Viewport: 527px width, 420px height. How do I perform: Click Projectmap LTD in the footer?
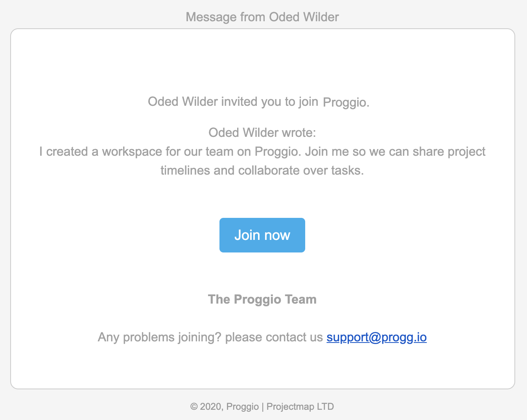(300, 407)
